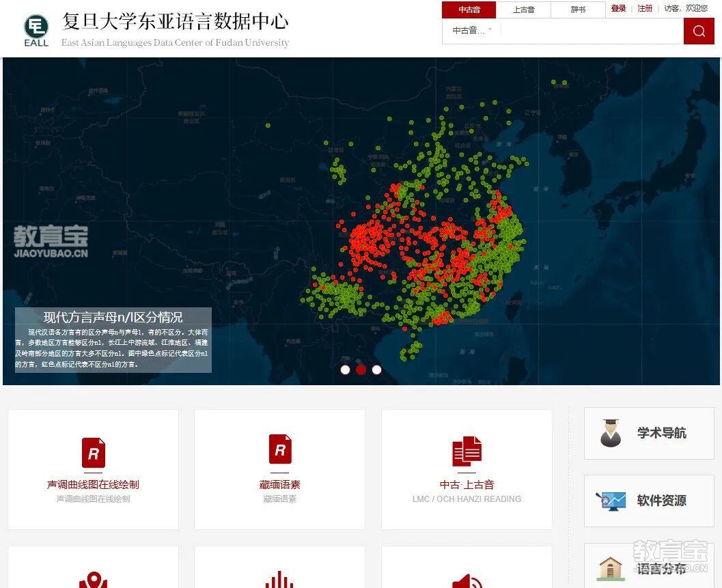The width and height of the screenshot is (722, 588).
Task: Activate the third carousel indicator dot
Action: click(x=376, y=369)
